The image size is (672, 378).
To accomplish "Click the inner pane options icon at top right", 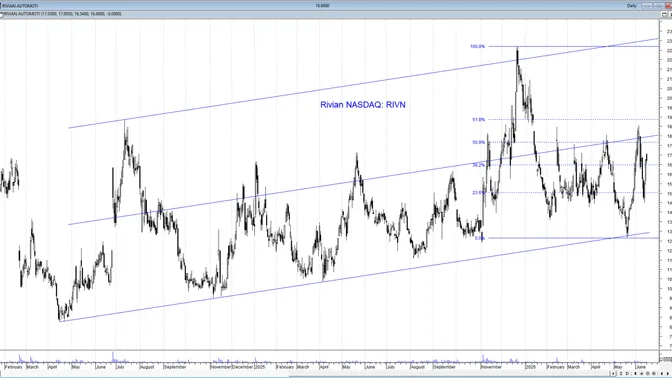I will 664,14.
